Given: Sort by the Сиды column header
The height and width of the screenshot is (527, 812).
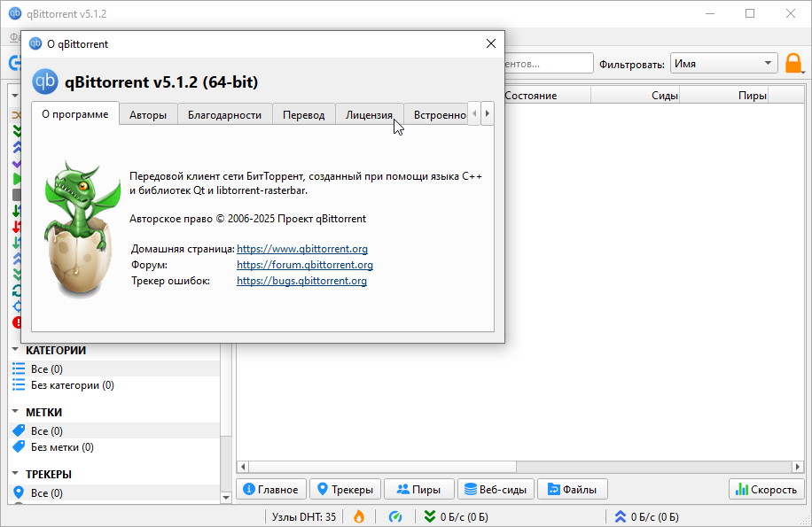Looking at the screenshot, I should tap(635, 96).
